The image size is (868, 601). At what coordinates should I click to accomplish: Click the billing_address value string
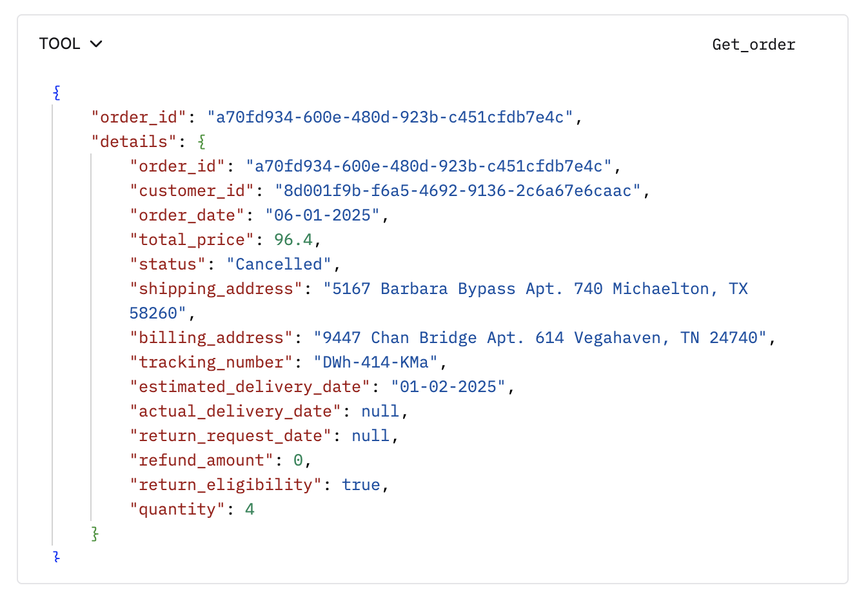pyautogui.click(x=540, y=338)
